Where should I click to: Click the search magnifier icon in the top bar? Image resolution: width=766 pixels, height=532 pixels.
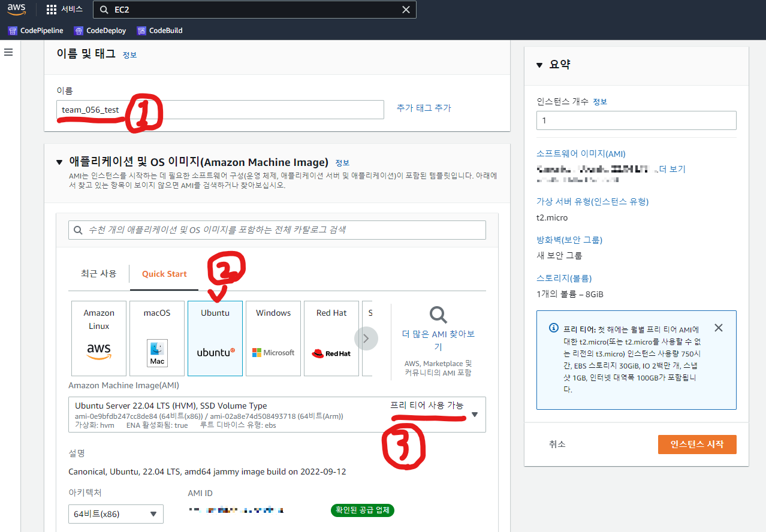pos(104,10)
